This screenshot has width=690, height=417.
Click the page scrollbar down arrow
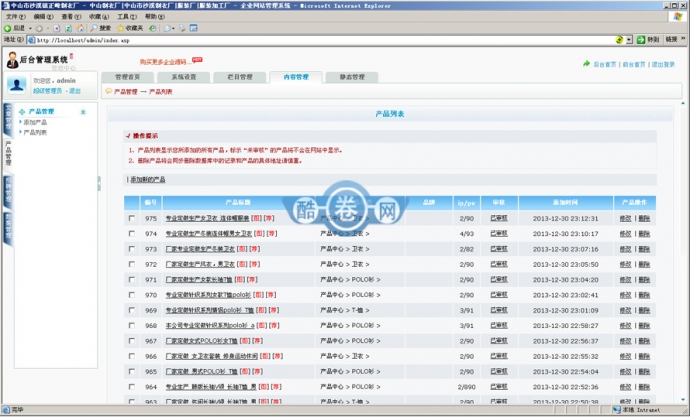click(x=683, y=399)
